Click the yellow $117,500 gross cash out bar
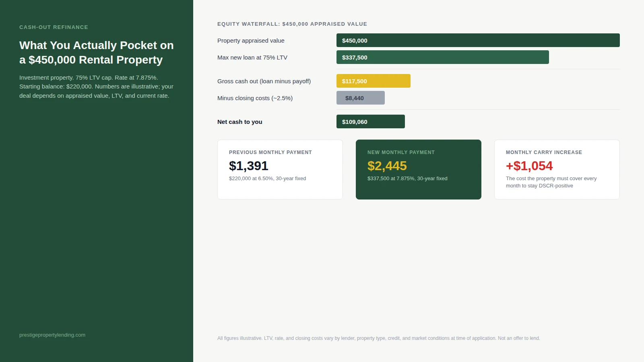 374,81
